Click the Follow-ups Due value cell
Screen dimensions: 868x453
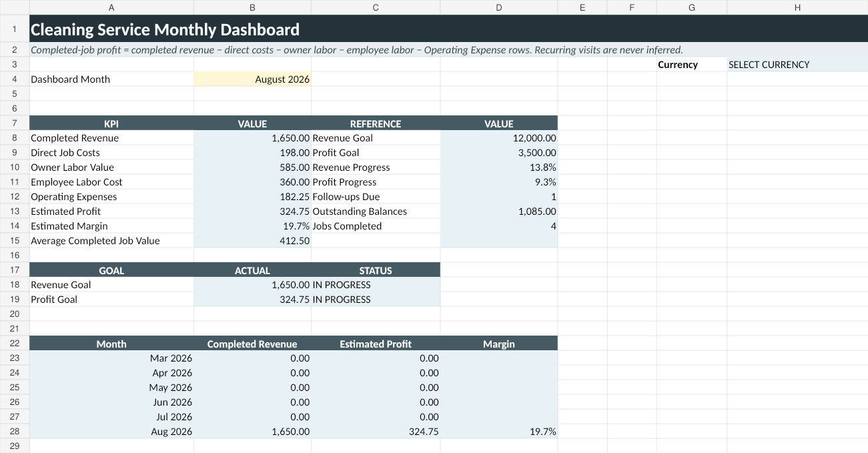499,197
